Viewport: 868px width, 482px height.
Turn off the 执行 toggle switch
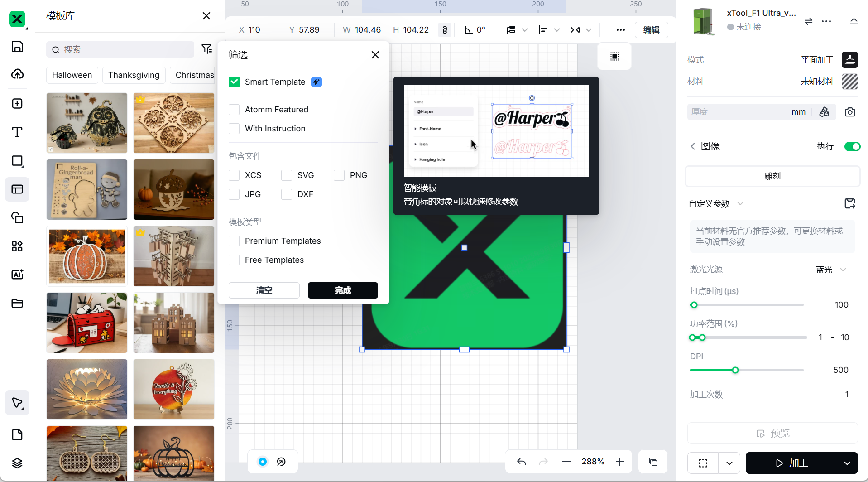click(852, 146)
